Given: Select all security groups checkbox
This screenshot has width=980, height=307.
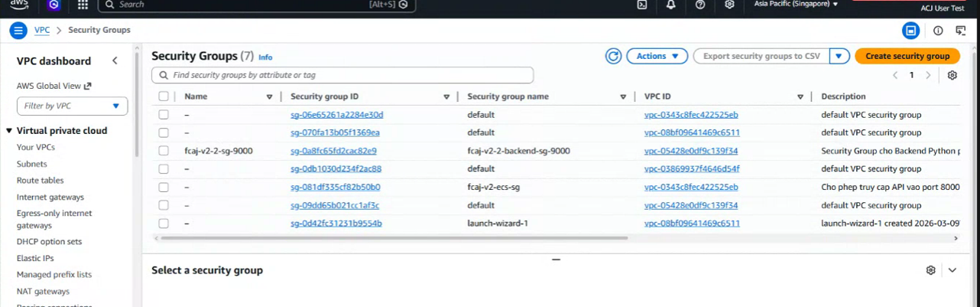Looking at the screenshot, I should pyautogui.click(x=164, y=96).
